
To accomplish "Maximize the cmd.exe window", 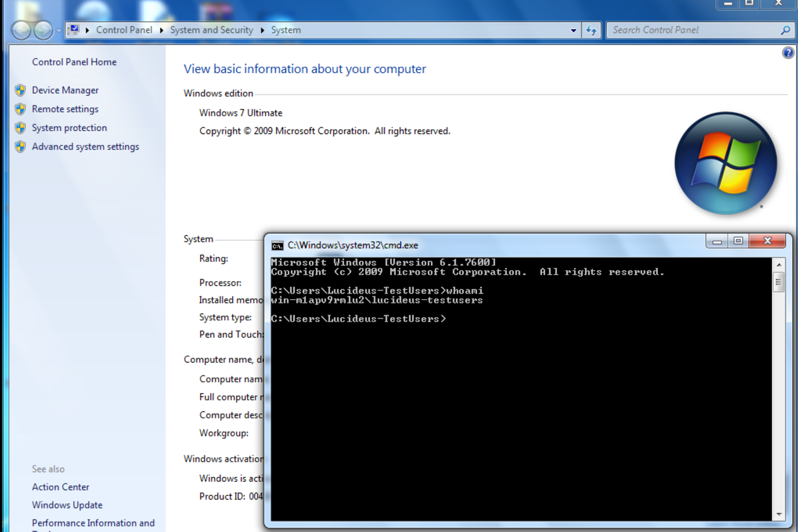I will coord(738,241).
